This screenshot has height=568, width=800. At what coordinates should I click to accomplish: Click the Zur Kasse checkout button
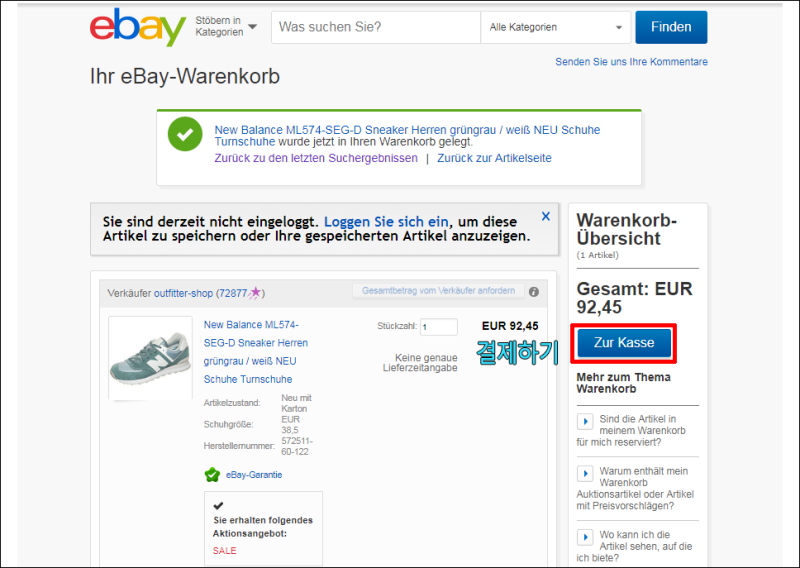624,342
